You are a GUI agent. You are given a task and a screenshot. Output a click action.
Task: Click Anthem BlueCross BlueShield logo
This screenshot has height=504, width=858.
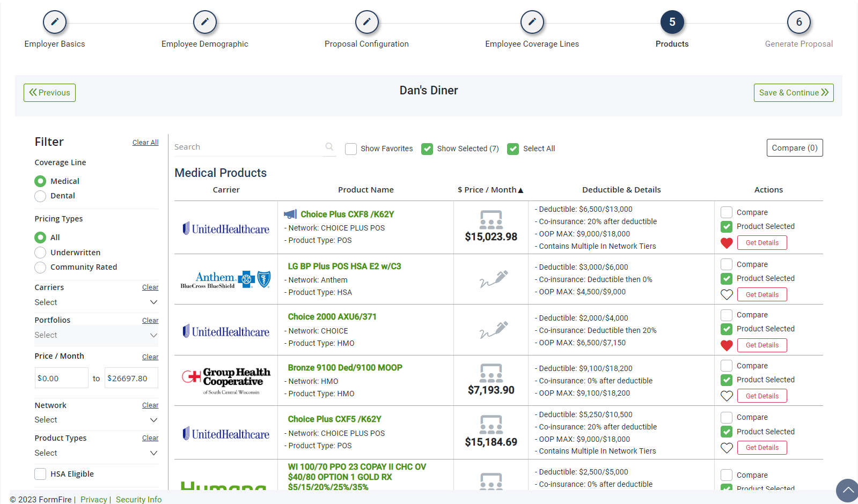[x=225, y=279]
